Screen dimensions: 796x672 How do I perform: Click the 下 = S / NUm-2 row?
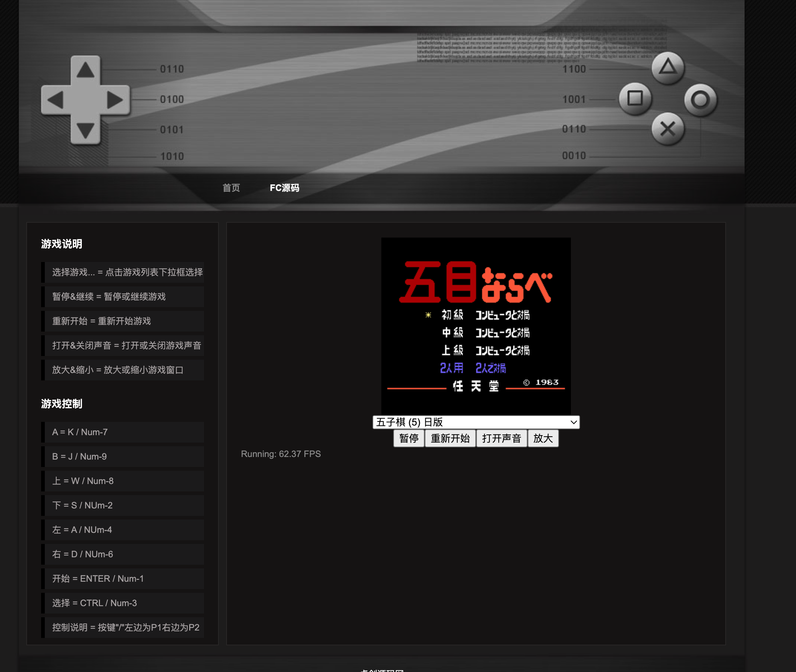click(123, 505)
